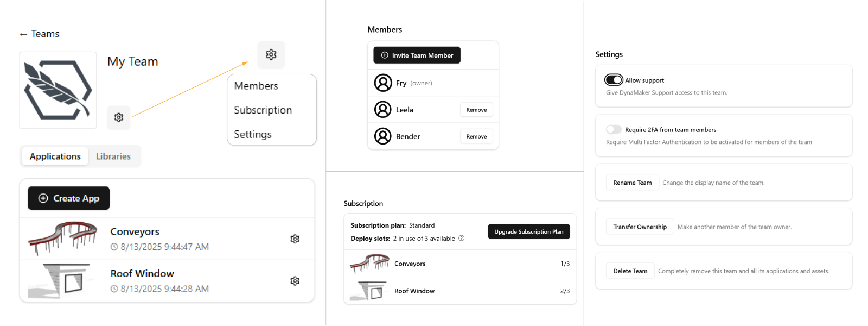Screen dimensions: 868x326
Task: Open Conveyors app settings gear
Action: pyautogui.click(x=295, y=239)
